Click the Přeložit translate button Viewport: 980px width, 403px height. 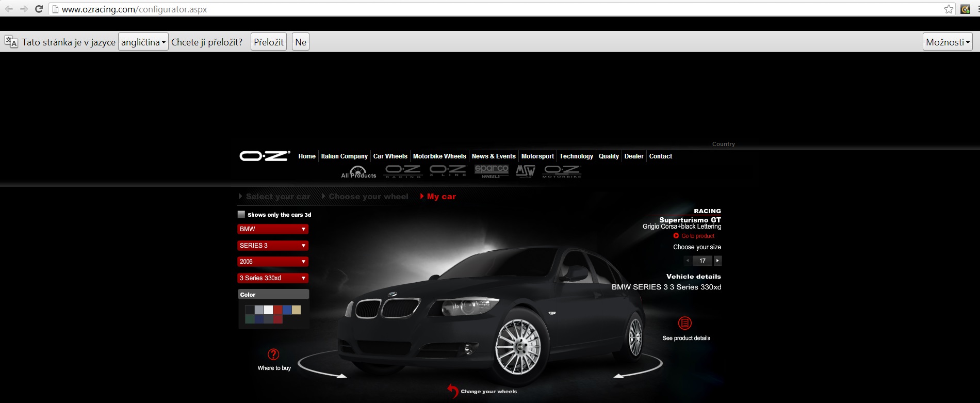coord(269,42)
